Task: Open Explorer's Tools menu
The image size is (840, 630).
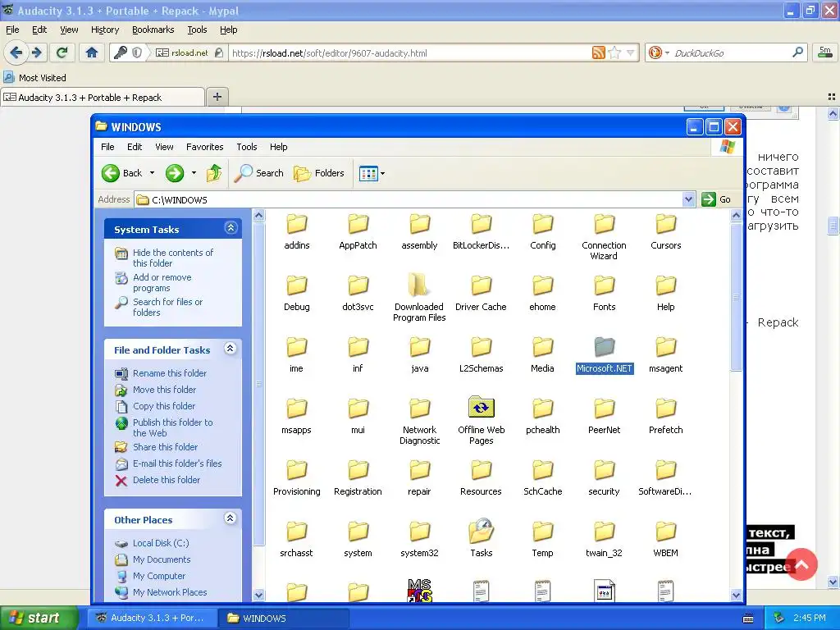Action: click(x=247, y=147)
